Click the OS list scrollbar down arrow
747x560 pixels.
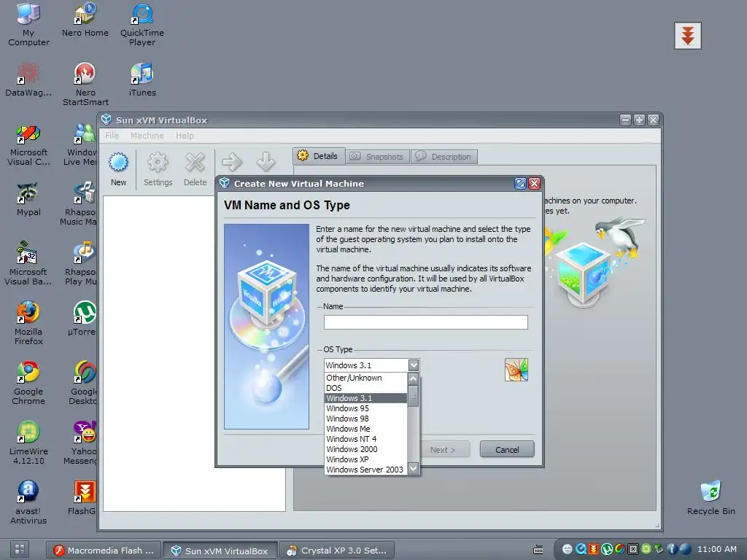413,469
